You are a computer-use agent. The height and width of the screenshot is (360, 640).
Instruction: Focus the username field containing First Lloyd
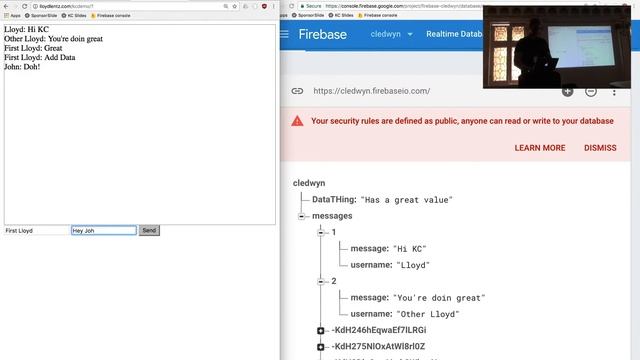click(36, 231)
